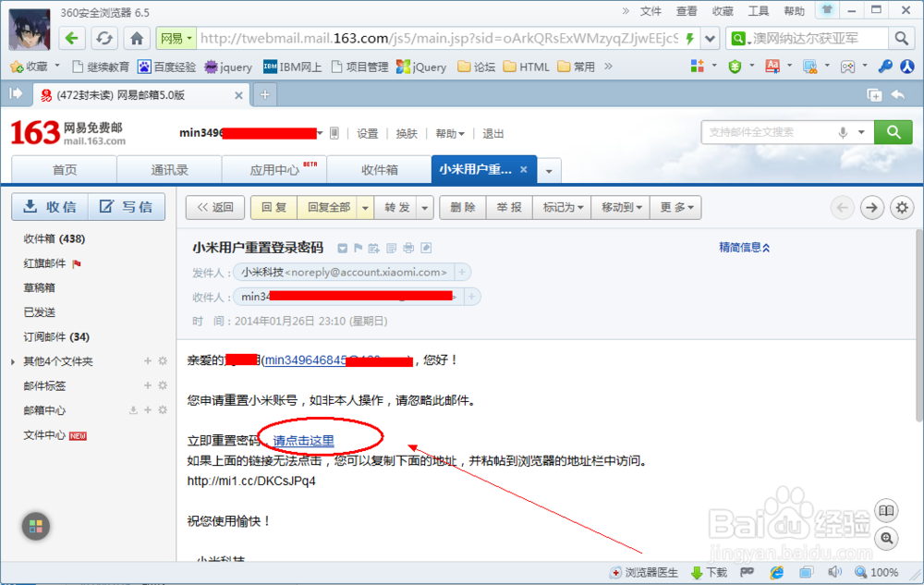The width and height of the screenshot is (924, 585).
Task: Go to next email with right arrow button
Action: [871, 207]
